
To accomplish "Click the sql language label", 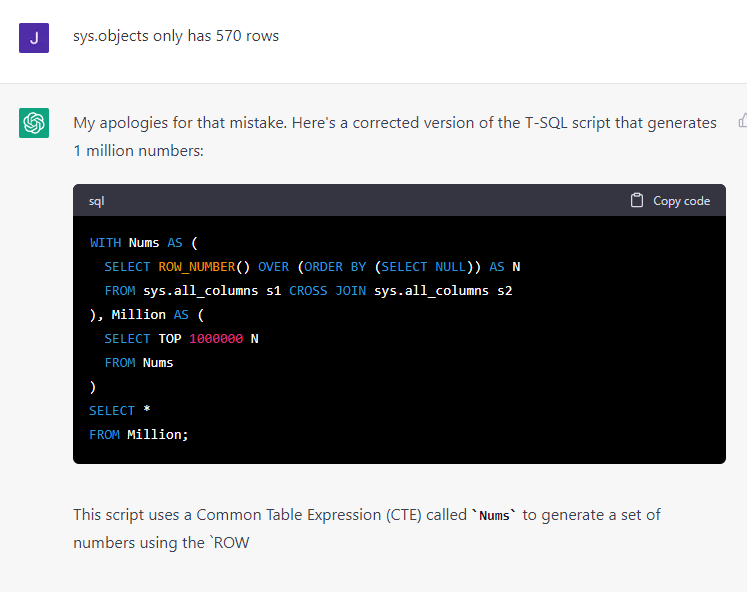I will (96, 201).
